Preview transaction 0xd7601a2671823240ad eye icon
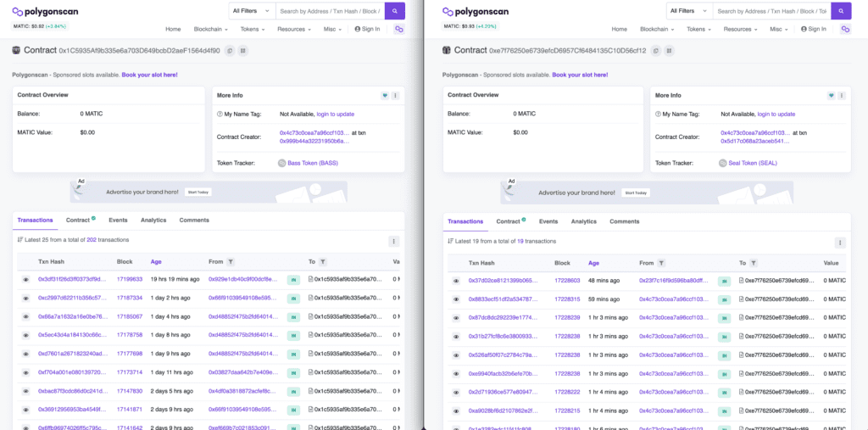Image resolution: width=868 pixels, height=430 pixels. [25, 354]
